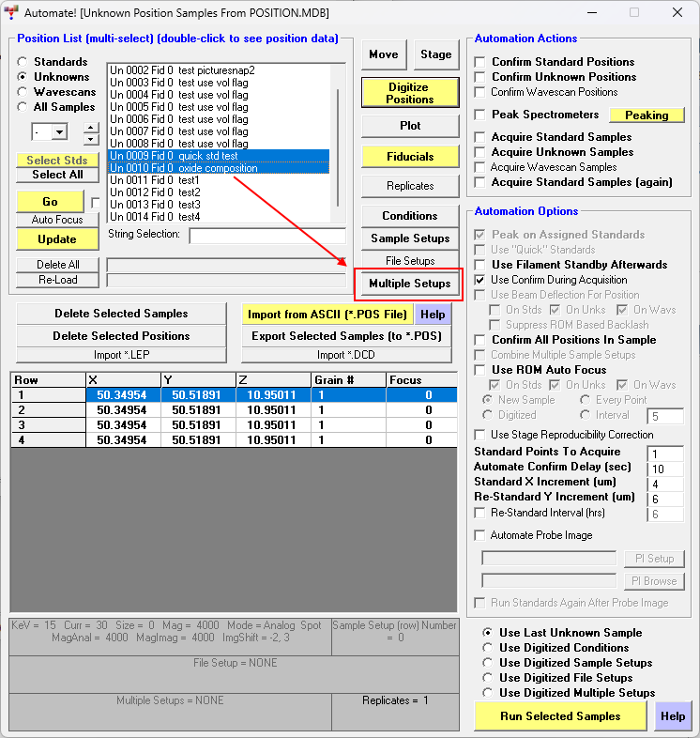Image resolution: width=700 pixels, height=738 pixels.
Task: Select Use Digitized Conditions radio button
Action: click(x=487, y=648)
